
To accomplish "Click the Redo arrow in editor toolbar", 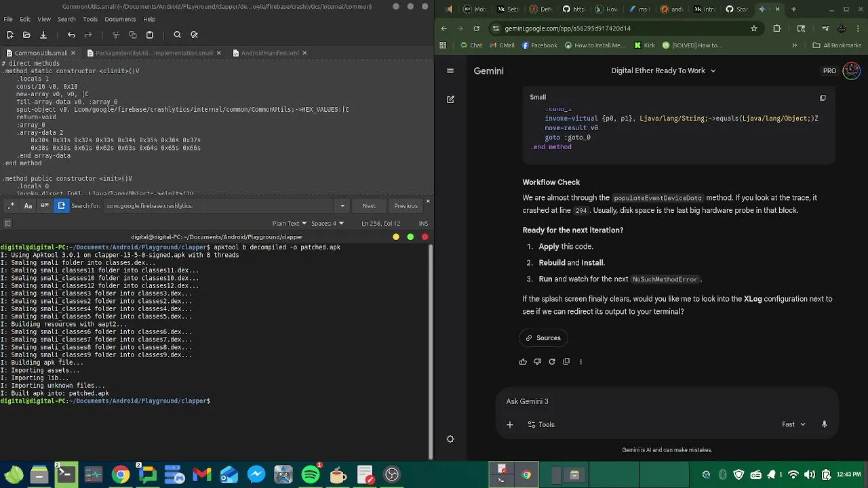I will (88, 35).
